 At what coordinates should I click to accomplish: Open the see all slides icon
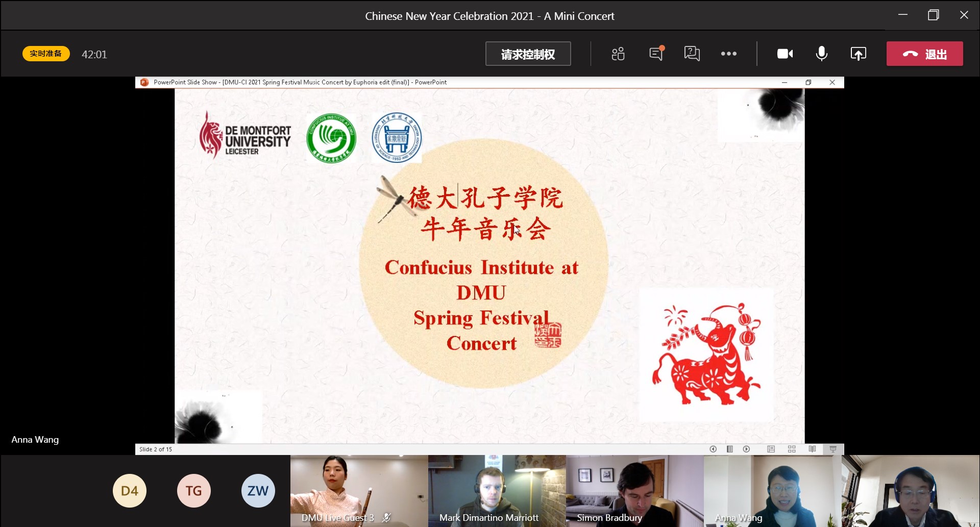[730, 449]
